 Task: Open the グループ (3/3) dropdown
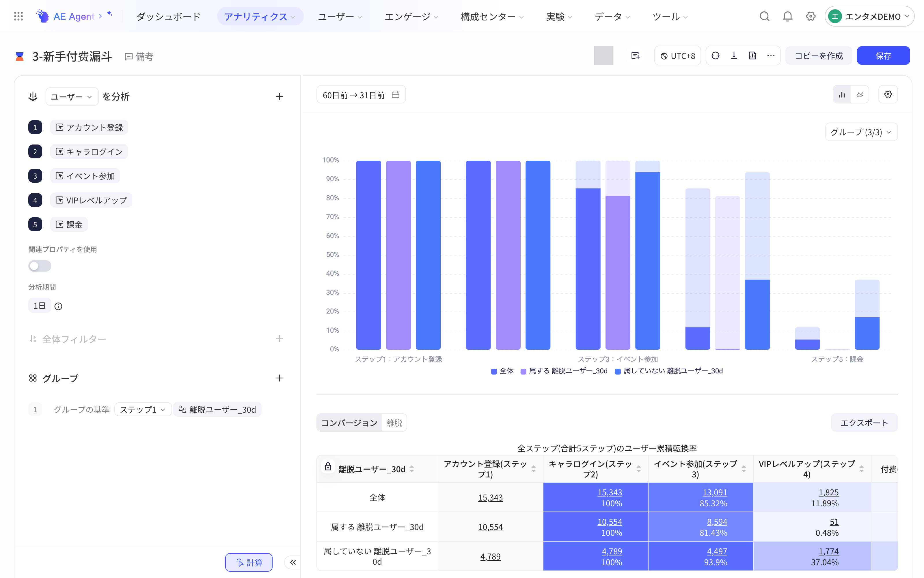tap(861, 132)
